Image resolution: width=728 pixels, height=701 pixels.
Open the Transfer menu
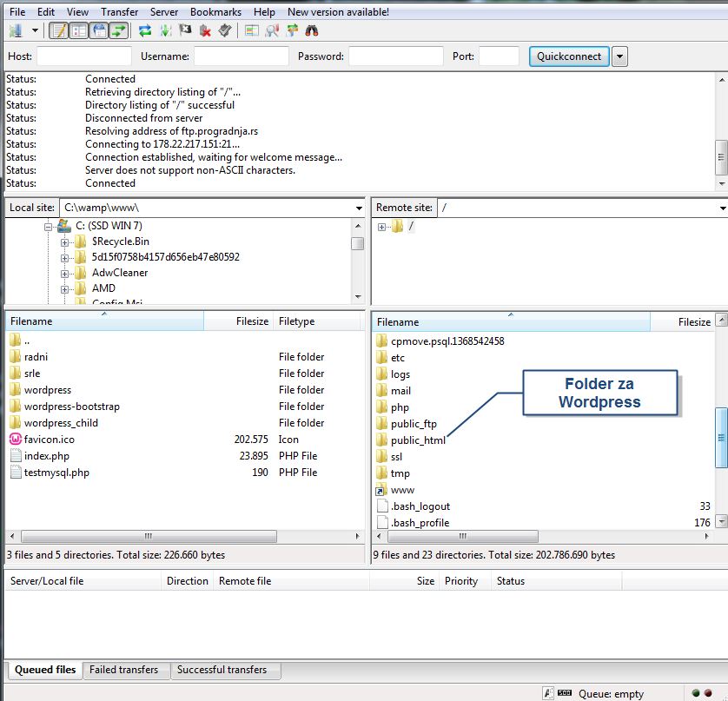pyautogui.click(x=119, y=12)
